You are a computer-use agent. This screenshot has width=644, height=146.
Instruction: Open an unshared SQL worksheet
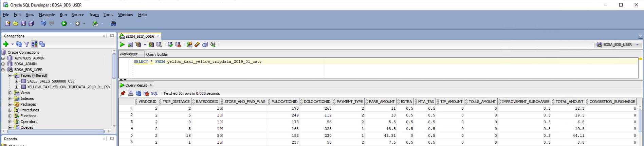coord(189,44)
